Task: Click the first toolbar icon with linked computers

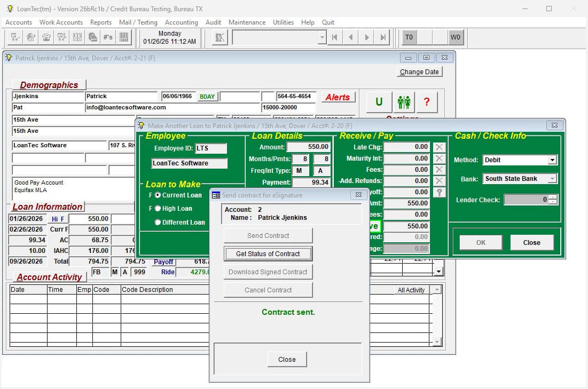Action: pyautogui.click(x=15, y=37)
